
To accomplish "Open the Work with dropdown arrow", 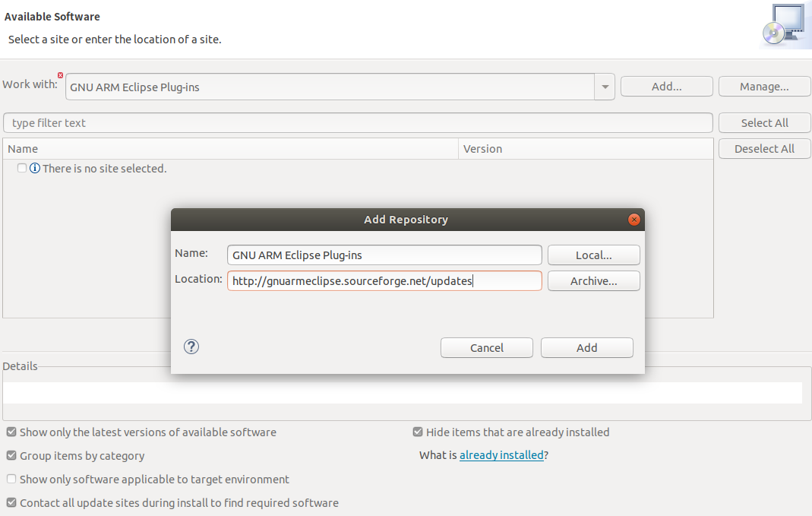I will [x=605, y=87].
